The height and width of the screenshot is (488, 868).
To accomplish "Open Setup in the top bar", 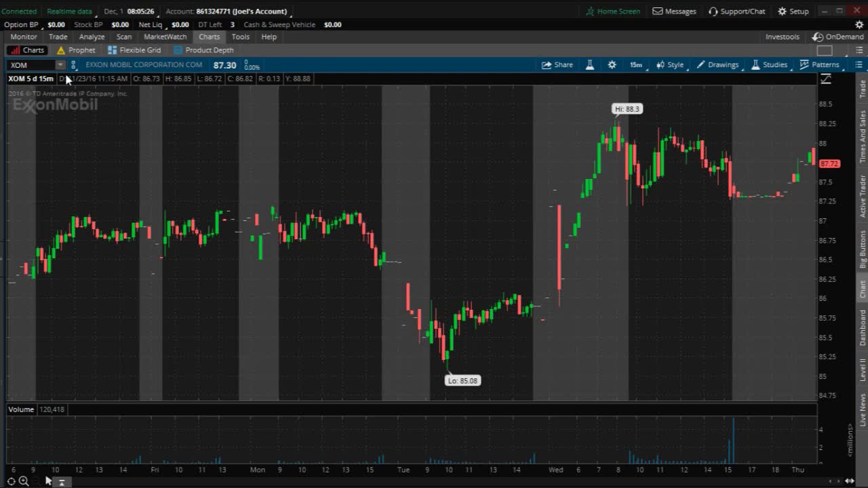I will (793, 11).
